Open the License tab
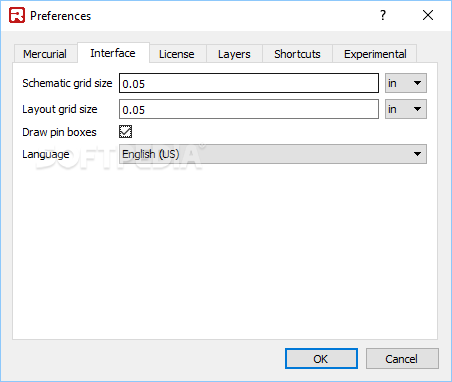Image resolution: width=452 pixels, height=382 pixels. [177, 54]
